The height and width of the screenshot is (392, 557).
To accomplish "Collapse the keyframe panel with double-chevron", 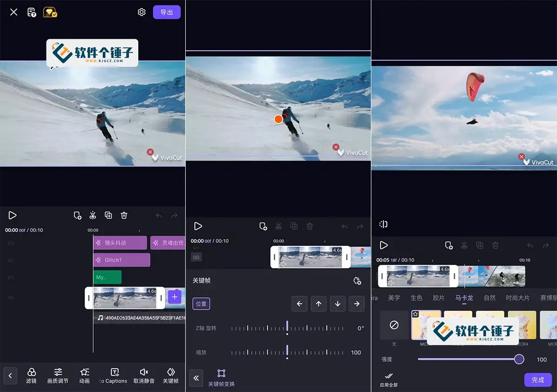I will pyautogui.click(x=197, y=378).
